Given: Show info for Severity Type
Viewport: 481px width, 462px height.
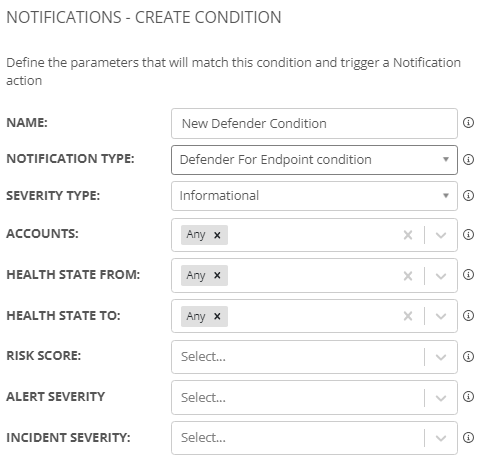Looking at the screenshot, I should 468,196.
